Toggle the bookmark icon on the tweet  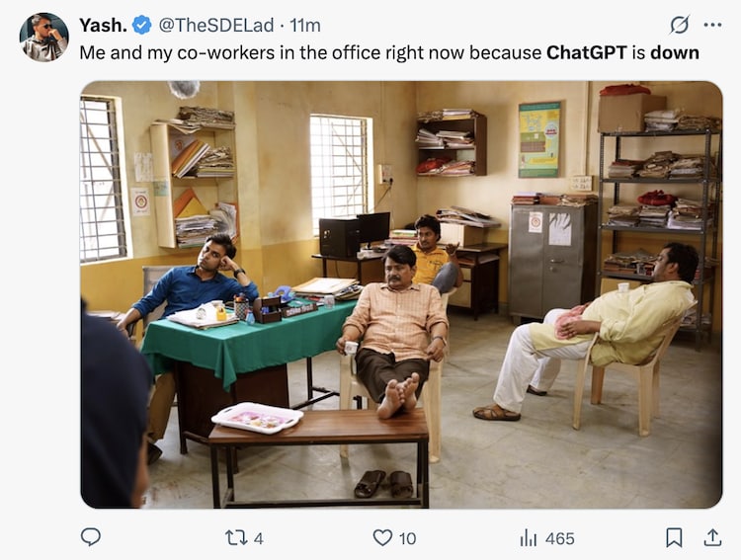tap(674, 537)
